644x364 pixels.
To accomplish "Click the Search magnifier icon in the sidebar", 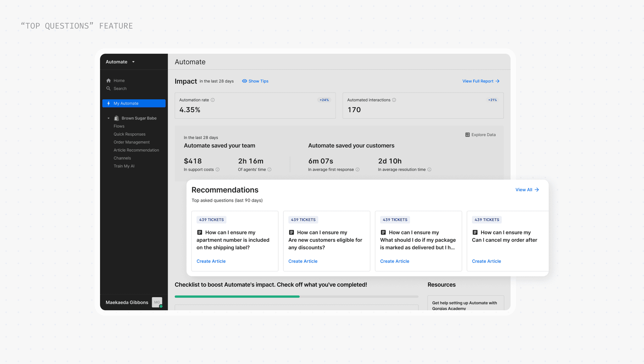I will (x=108, y=89).
